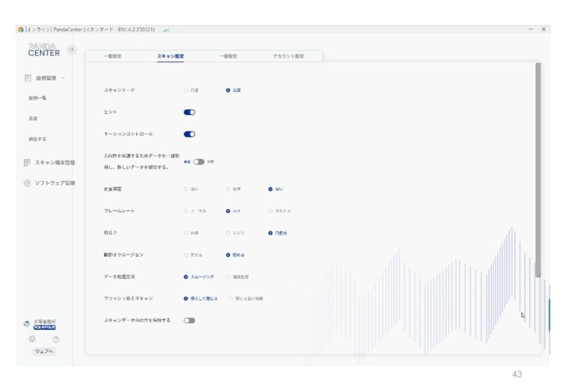Collapse the 症例管理 menu chevron
Image resolution: width=566 pixels, height=392 pixels.
pyautogui.click(x=64, y=79)
